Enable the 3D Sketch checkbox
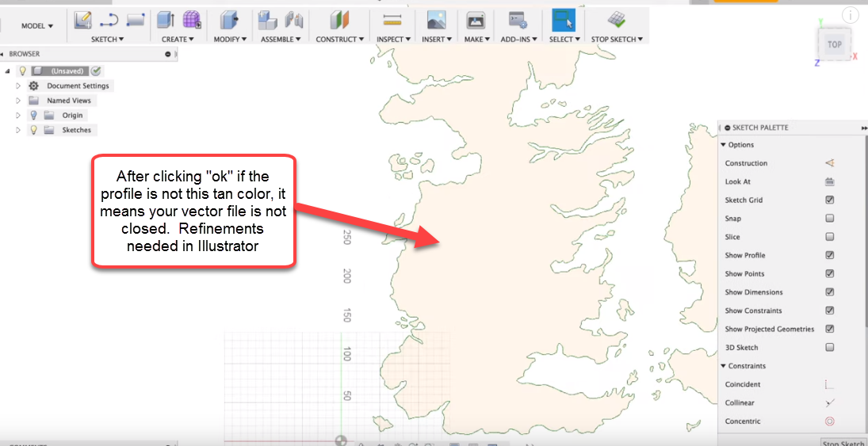This screenshot has width=868, height=446. click(x=829, y=348)
